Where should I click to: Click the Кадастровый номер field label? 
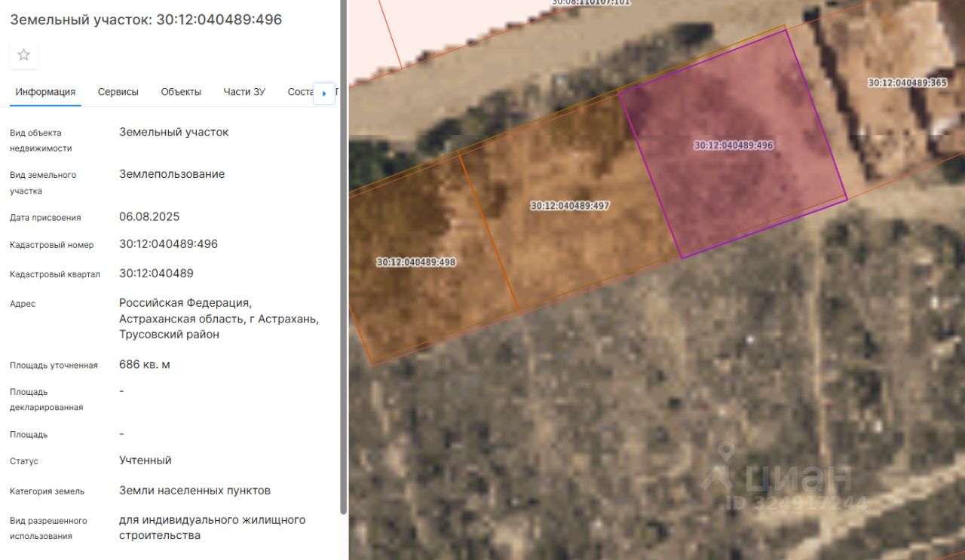tap(52, 245)
